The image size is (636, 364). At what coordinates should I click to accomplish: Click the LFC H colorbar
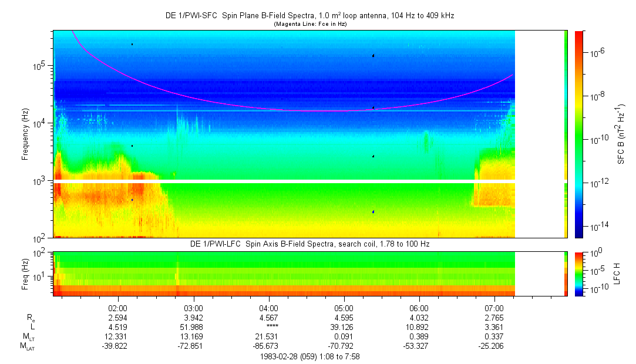(x=578, y=273)
